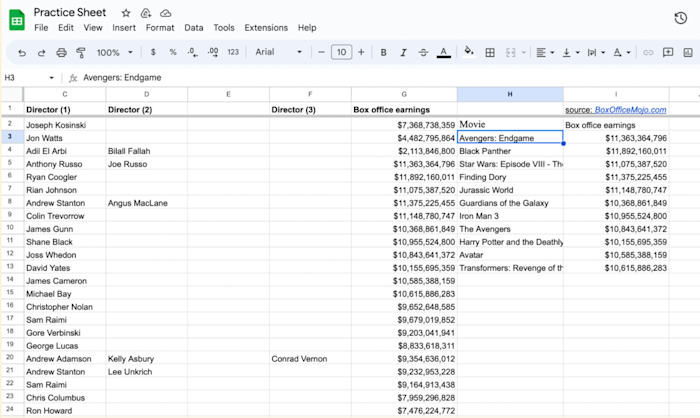Open the Format menu
The image size is (700, 418).
point(160,28)
